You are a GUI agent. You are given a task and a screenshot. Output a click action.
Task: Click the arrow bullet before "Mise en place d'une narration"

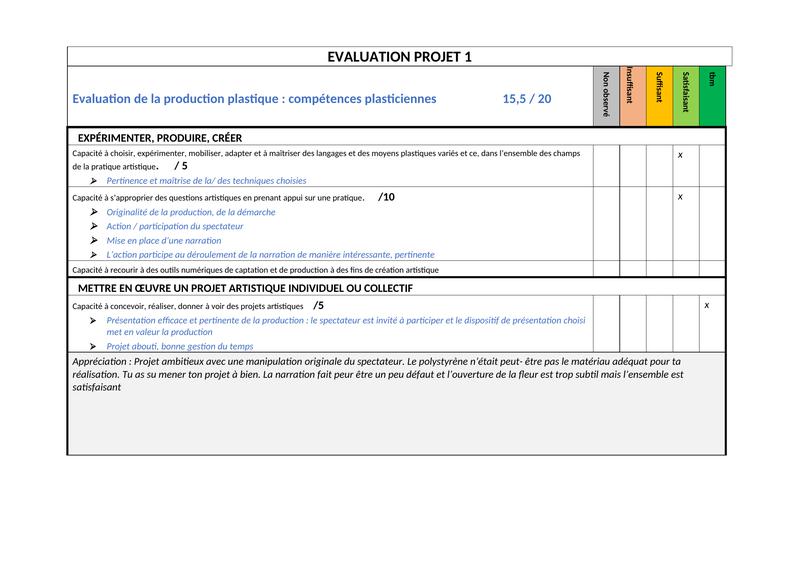[94, 240]
